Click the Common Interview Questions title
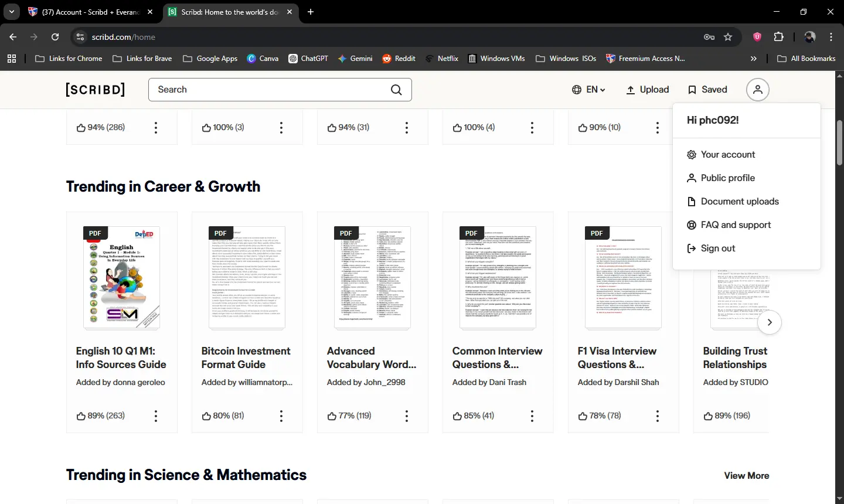The image size is (844, 504). click(x=498, y=358)
